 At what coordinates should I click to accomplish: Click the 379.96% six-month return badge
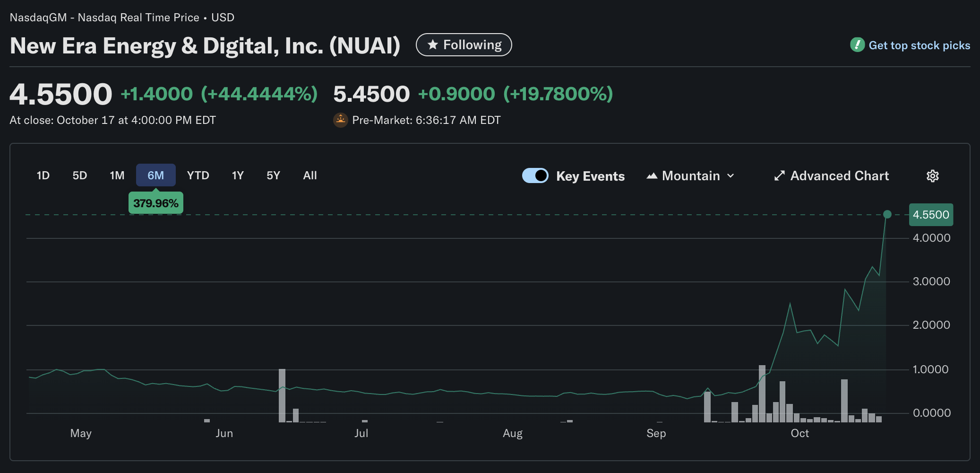(155, 203)
